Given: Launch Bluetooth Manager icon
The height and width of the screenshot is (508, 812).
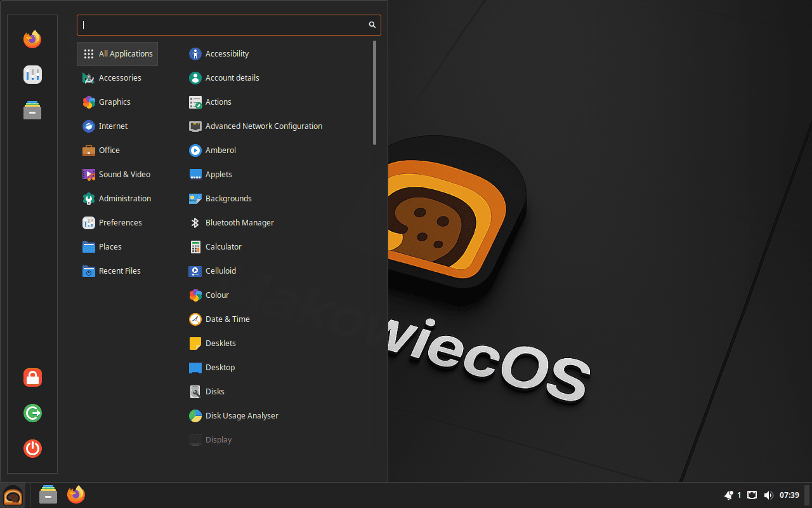Looking at the screenshot, I should click(195, 223).
